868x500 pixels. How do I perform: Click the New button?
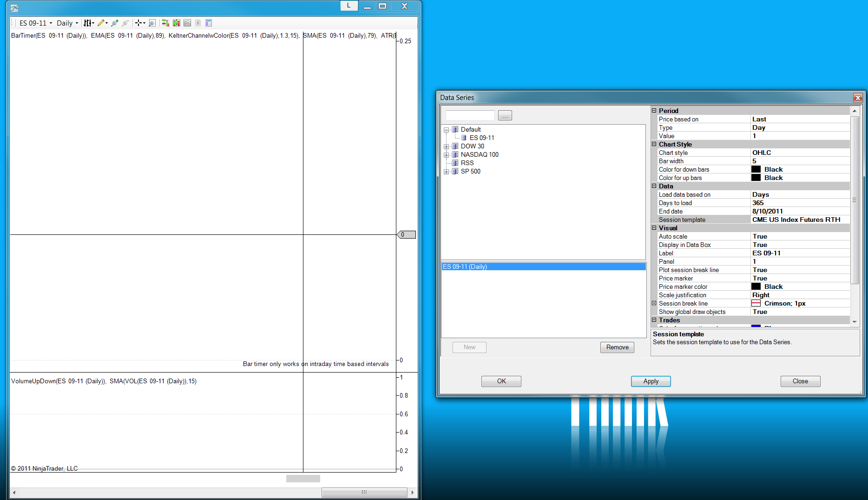coord(469,347)
